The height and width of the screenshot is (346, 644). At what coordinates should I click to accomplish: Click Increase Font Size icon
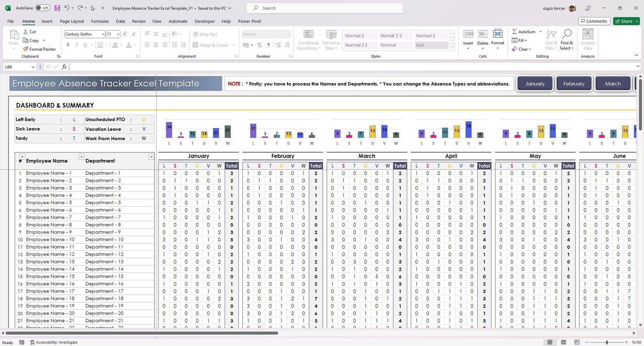pos(125,34)
